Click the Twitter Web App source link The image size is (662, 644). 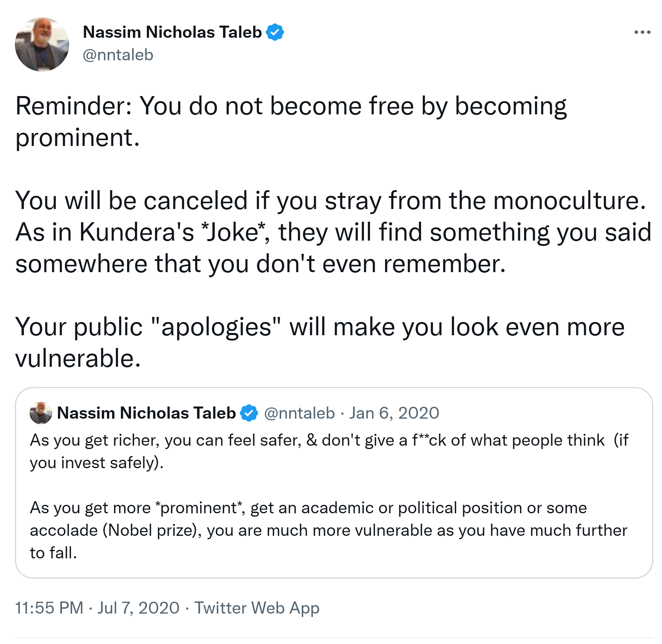[257, 607]
